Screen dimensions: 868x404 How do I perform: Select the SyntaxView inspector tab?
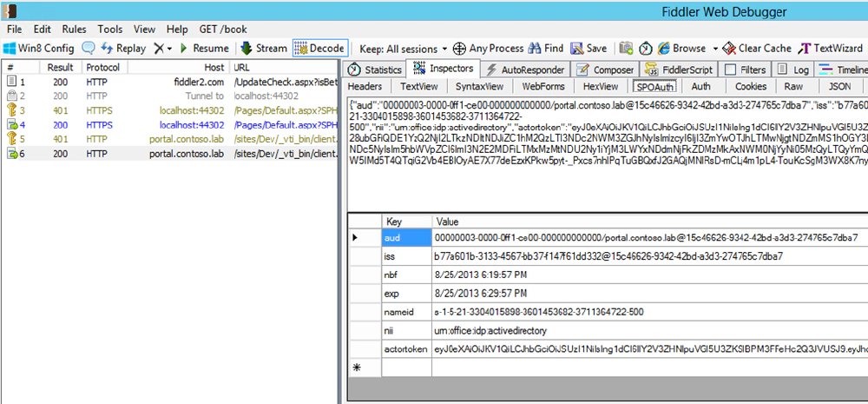tap(479, 87)
